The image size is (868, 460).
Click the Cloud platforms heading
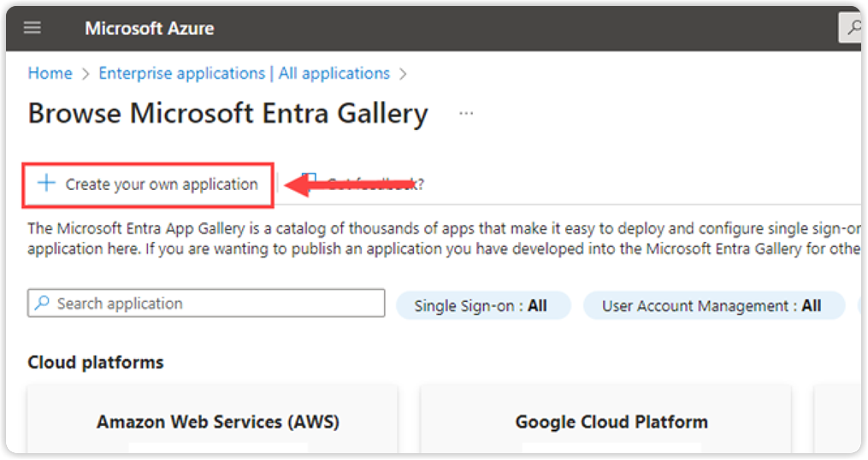pos(96,362)
